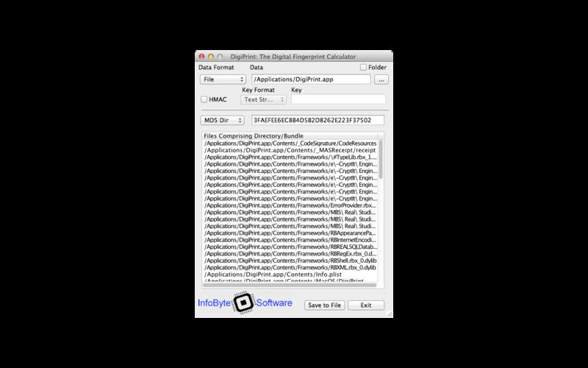Click the MD5 hash result field
This screenshot has width=588, height=368.
coord(318,120)
